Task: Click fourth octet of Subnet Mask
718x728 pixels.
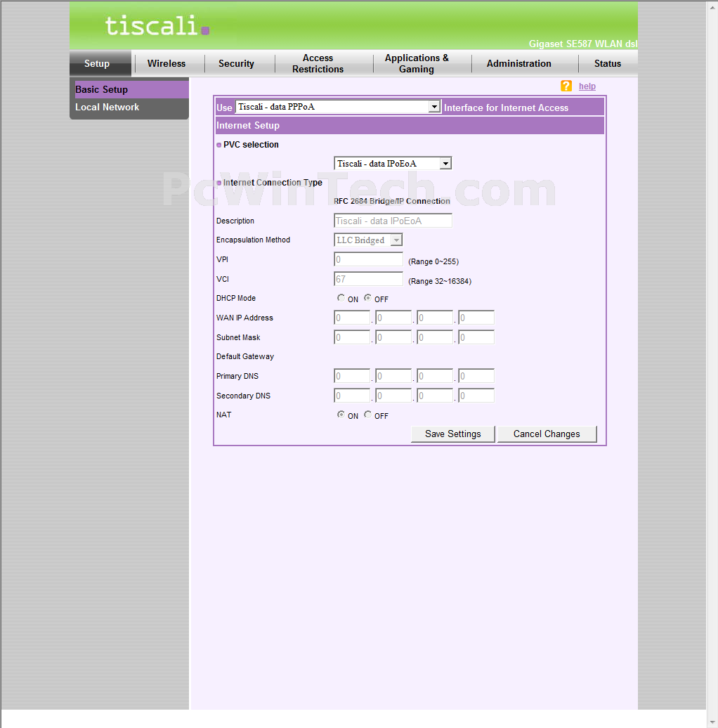Action: (x=476, y=337)
